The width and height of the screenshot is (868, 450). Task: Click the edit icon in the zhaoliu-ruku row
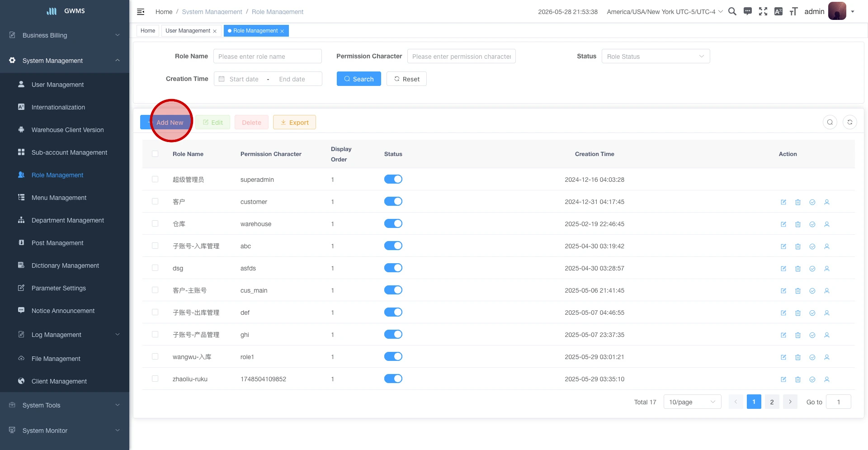tap(783, 379)
